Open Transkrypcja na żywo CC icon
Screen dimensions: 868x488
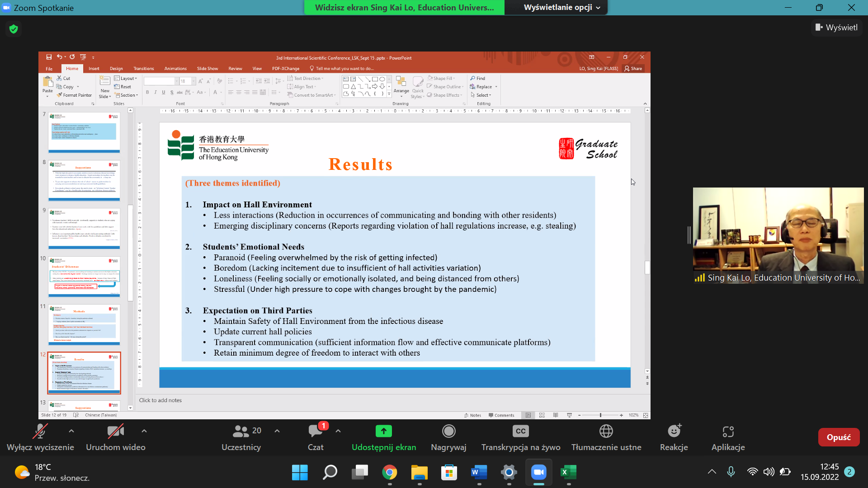520,432
